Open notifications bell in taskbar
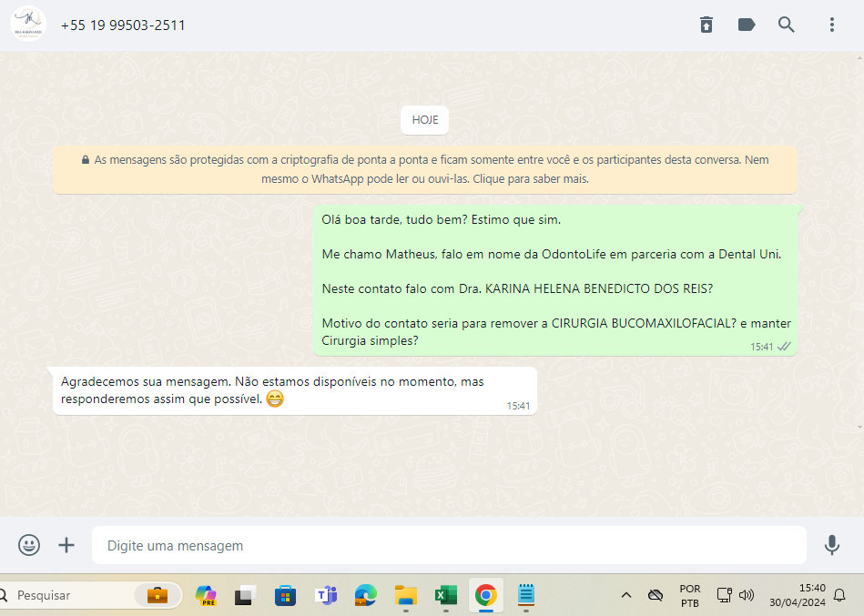Screen dimensions: 864x616 [839, 595]
